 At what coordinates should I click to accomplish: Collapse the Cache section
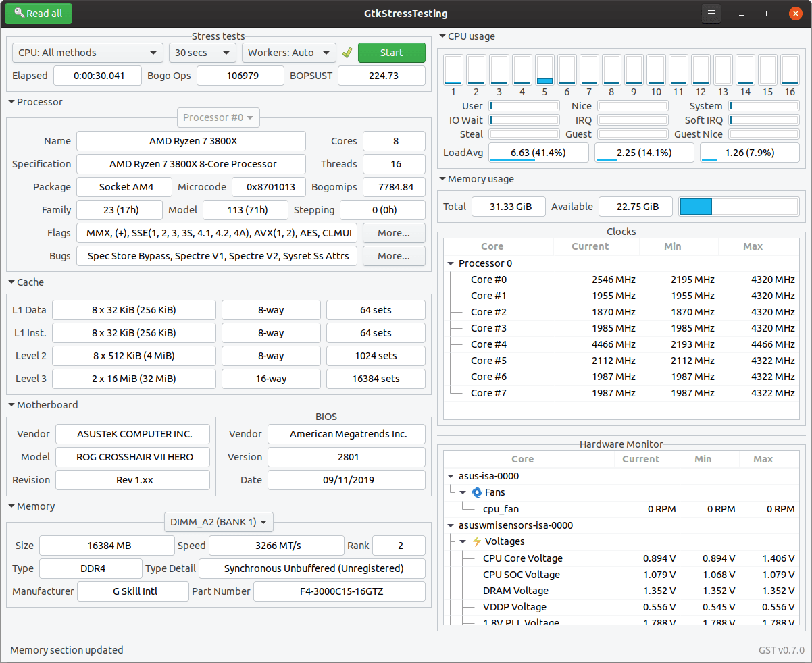tap(11, 283)
